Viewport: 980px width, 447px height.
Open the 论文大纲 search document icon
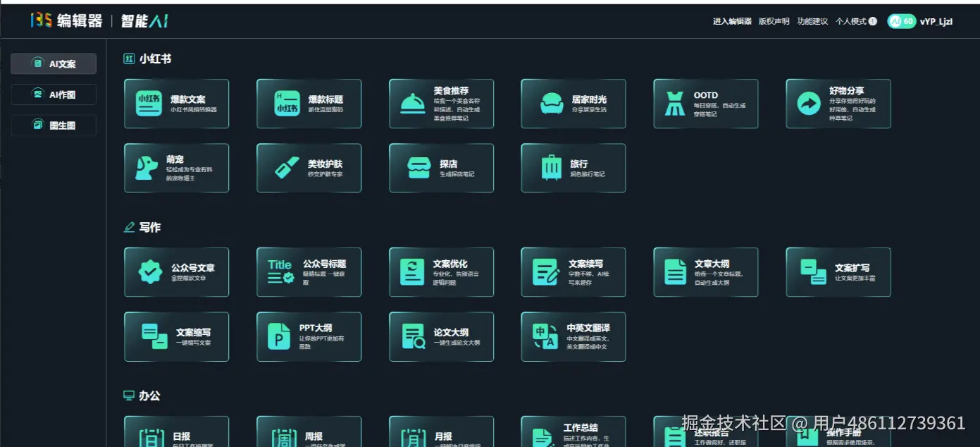point(414,337)
